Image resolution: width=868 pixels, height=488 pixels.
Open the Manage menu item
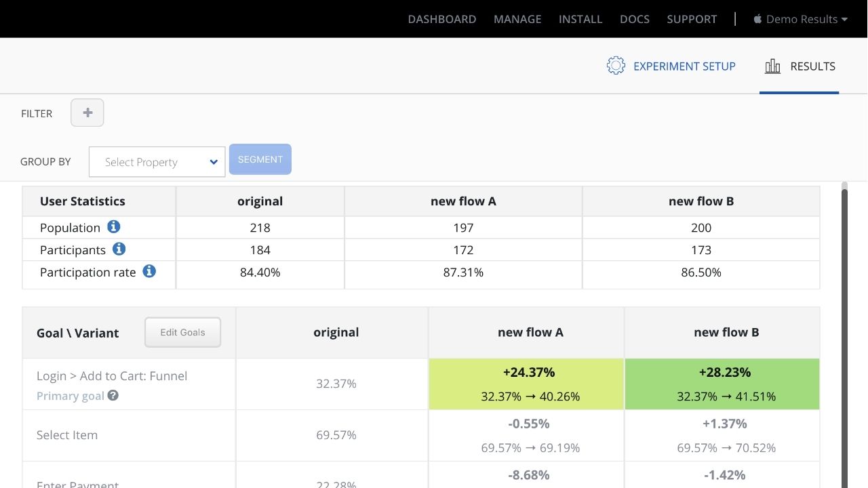(x=517, y=19)
